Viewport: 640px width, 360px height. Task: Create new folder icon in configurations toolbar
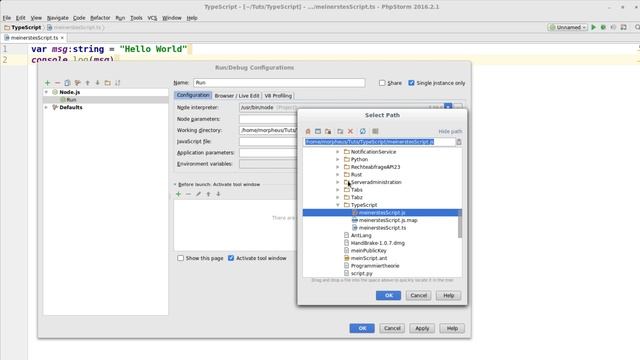pyautogui.click(x=107, y=83)
